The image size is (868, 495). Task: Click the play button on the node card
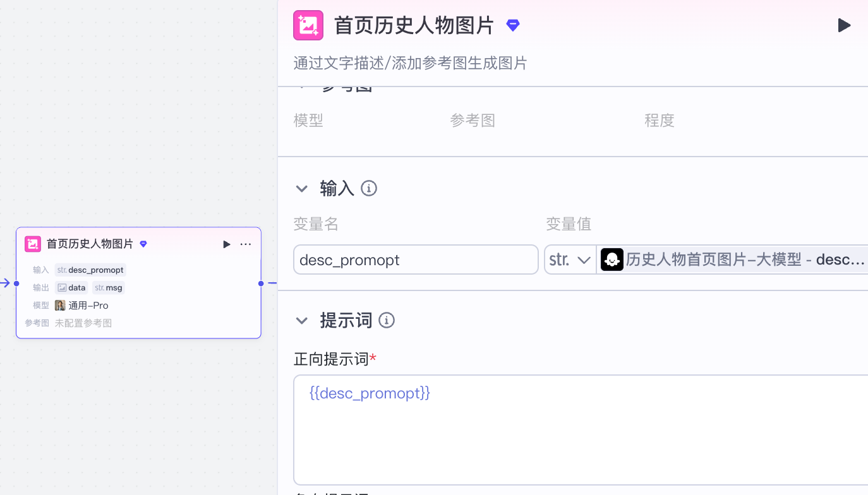227,244
